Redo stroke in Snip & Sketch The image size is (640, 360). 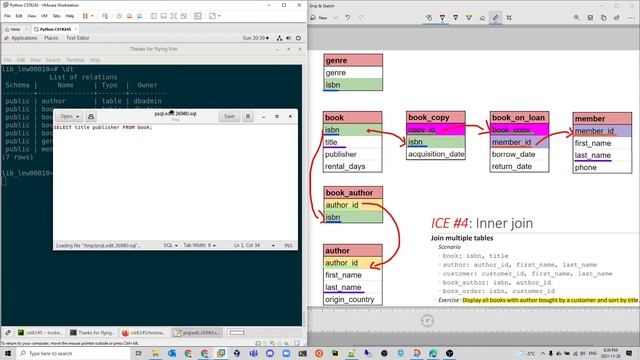(x=361, y=18)
